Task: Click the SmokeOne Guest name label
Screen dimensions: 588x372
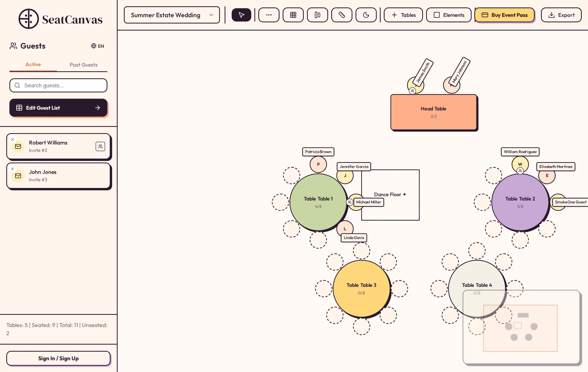Action: (x=570, y=202)
